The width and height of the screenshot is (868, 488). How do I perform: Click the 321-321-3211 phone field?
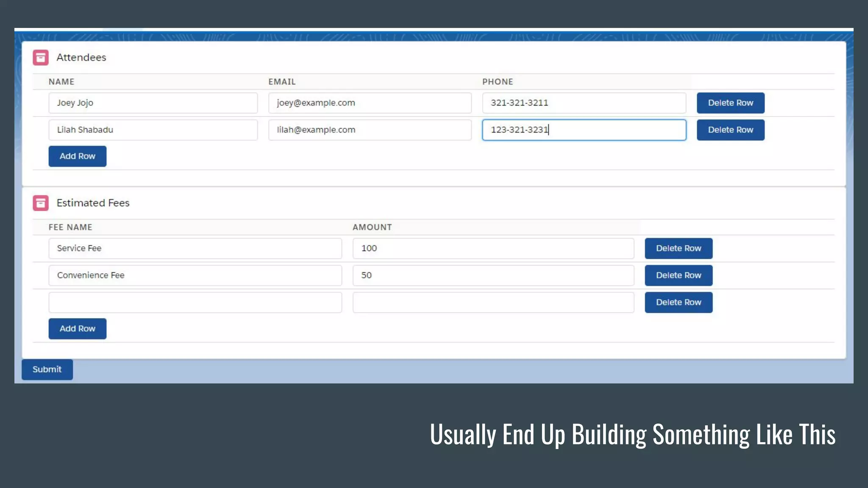pyautogui.click(x=584, y=103)
